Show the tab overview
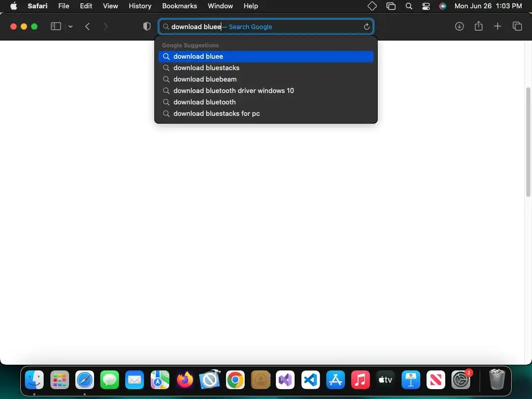 point(517,26)
